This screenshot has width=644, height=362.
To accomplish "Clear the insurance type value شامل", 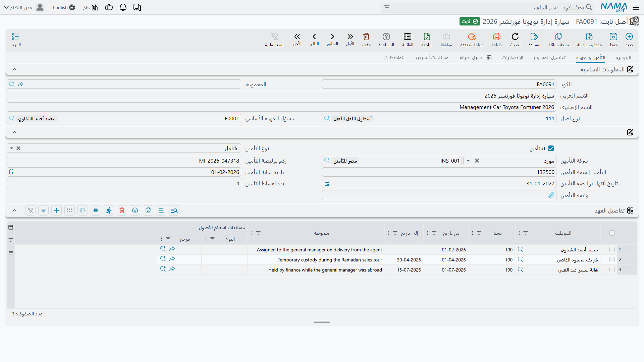I will pyautogui.click(x=18, y=148).
